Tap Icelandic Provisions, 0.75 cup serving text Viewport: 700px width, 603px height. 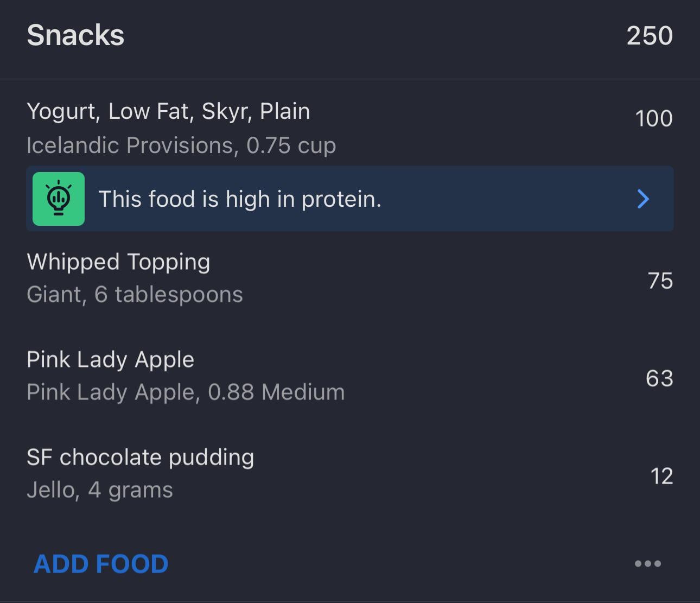tap(181, 145)
